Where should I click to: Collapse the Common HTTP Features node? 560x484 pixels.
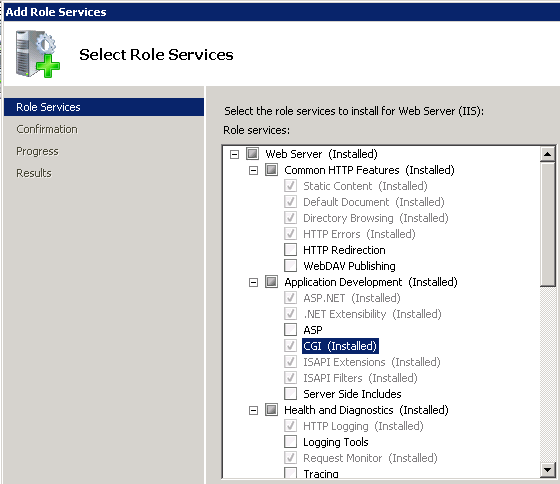[253, 170]
